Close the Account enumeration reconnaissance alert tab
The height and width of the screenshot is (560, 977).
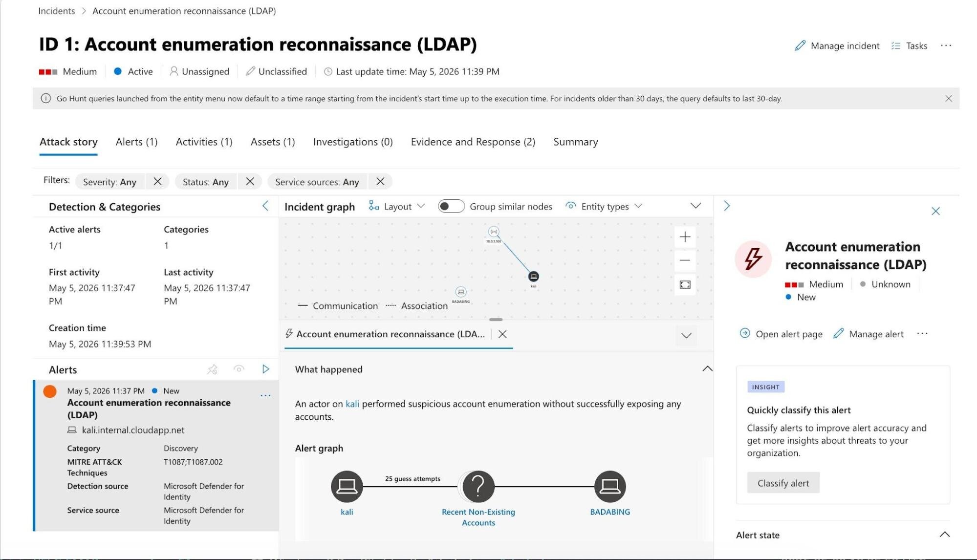point(502,334)
